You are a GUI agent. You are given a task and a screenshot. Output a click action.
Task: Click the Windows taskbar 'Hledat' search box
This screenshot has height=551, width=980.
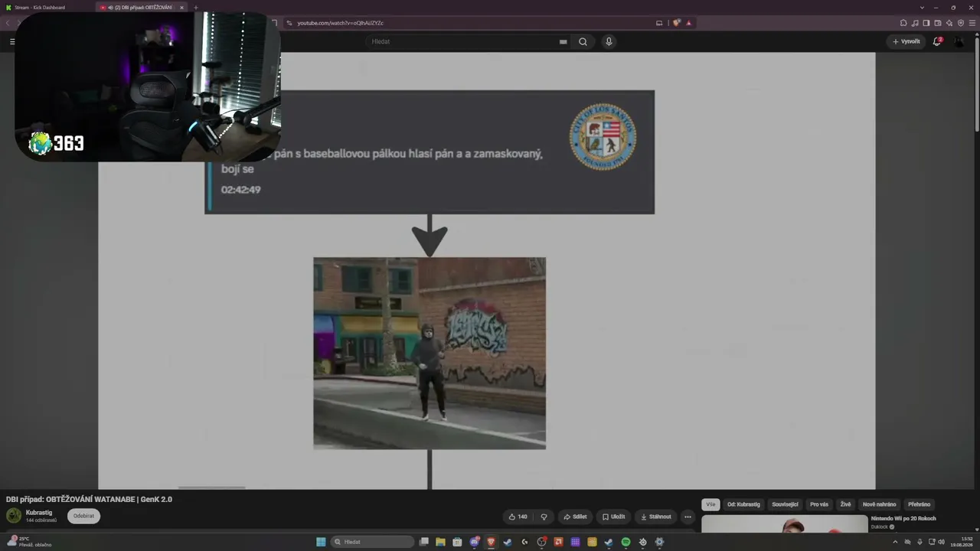(372, 542)
